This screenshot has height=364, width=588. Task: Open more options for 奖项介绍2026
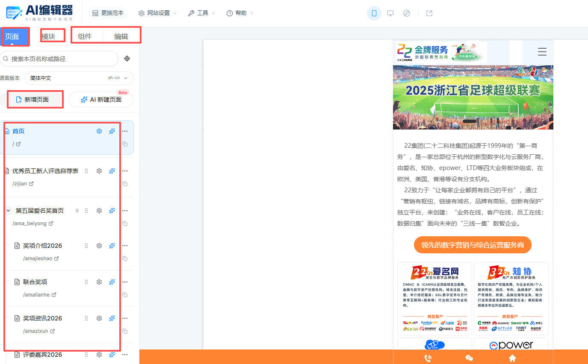point(125,246)
